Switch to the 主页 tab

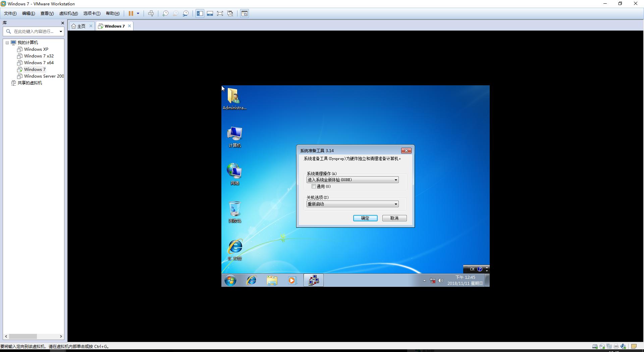tap(80, 26)
